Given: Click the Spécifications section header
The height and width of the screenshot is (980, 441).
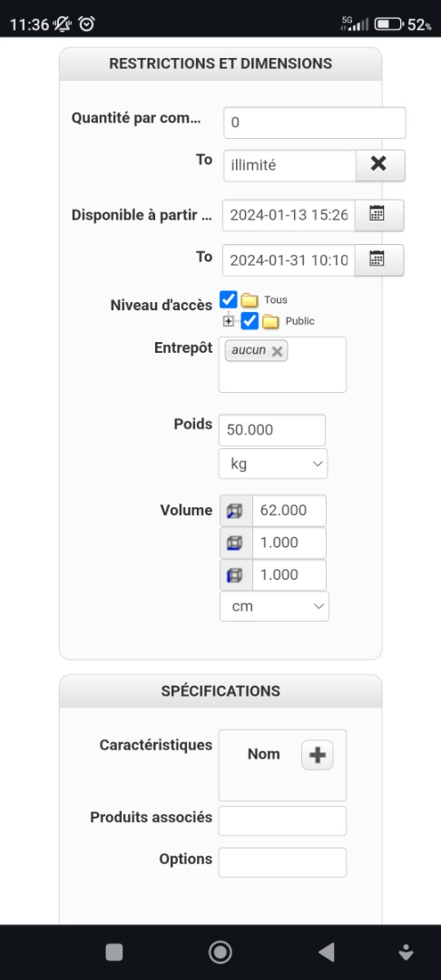Looking at the screenshot, I should [220, 691].
